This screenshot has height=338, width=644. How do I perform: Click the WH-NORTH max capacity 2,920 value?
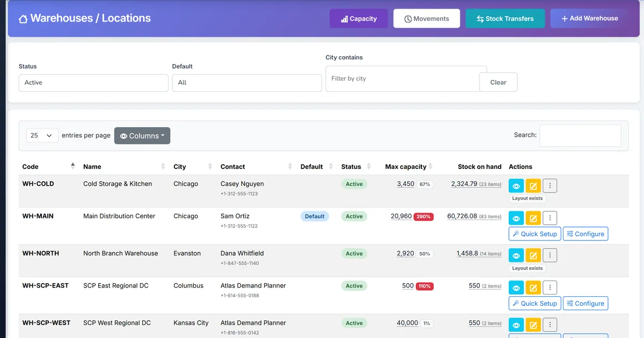pos(405,253)
